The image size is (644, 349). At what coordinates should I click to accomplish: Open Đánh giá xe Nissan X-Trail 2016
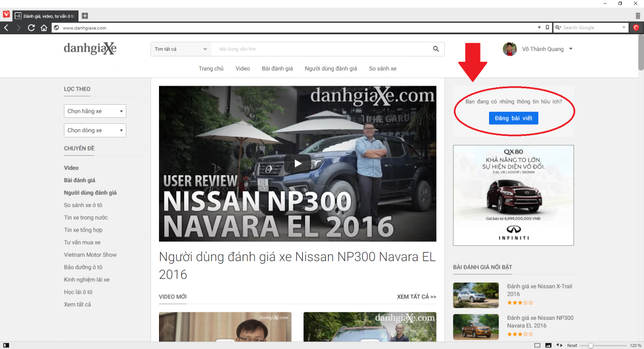tap(539, 290)
